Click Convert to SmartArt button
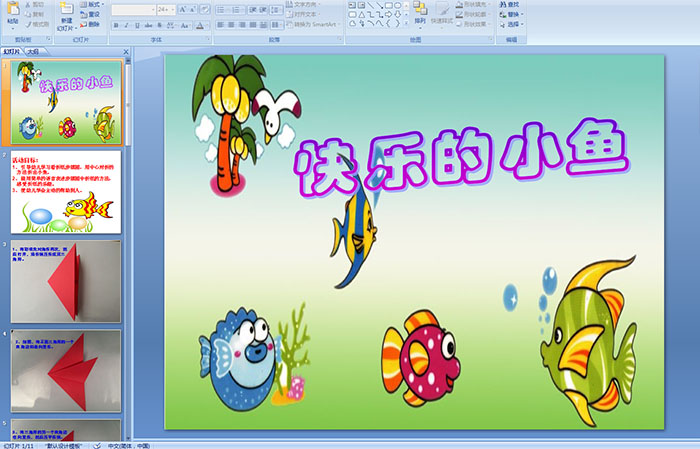Image resolution: width=700 pixels, height=449 pixels. (313, 24)
